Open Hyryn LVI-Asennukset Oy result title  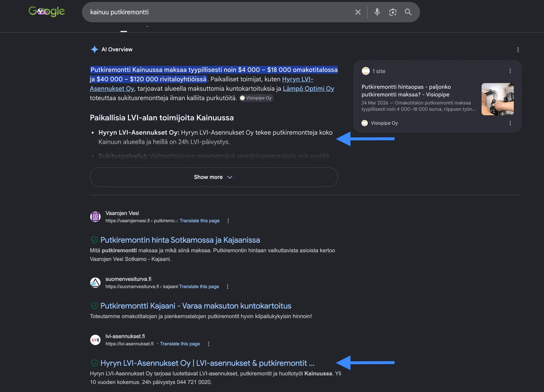(x=207, y=363)
